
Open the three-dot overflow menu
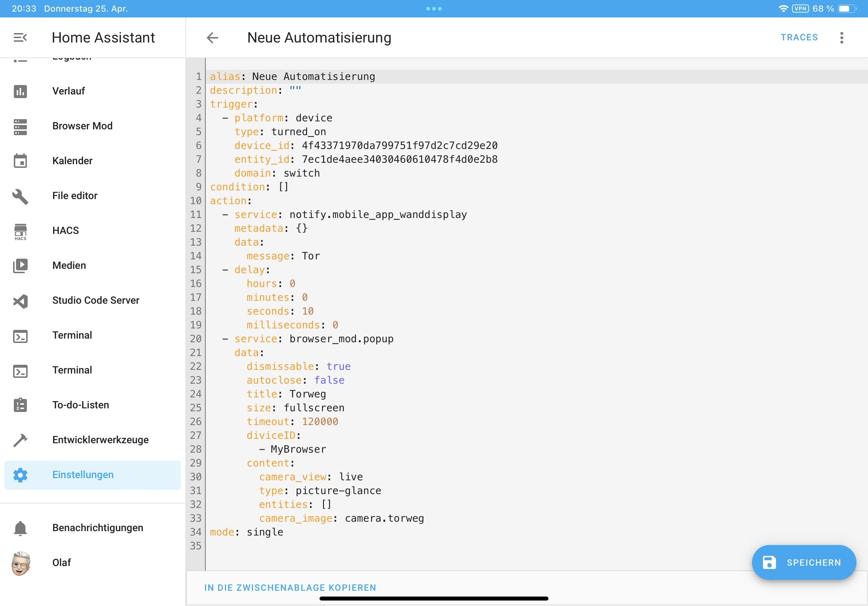tap(841, 37)
